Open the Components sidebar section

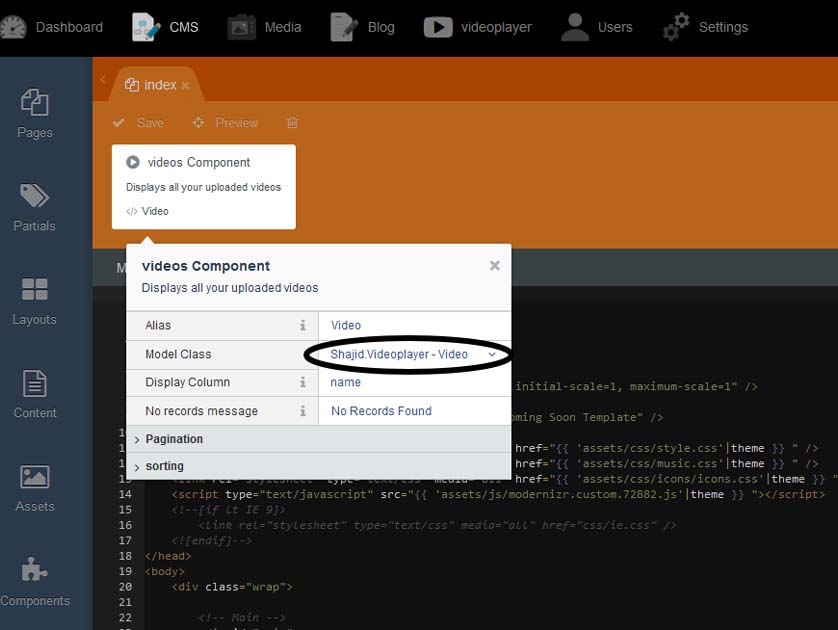pyautogui.click(x=35, y=582)
